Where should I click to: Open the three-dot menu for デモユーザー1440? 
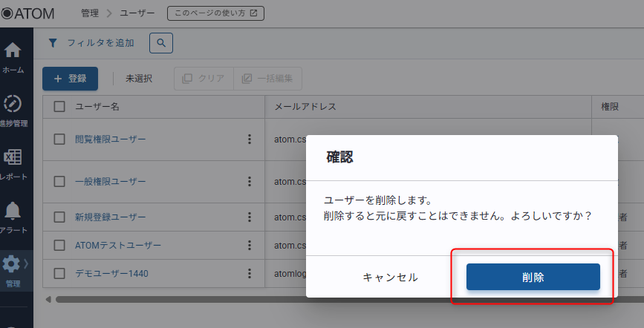250,273
